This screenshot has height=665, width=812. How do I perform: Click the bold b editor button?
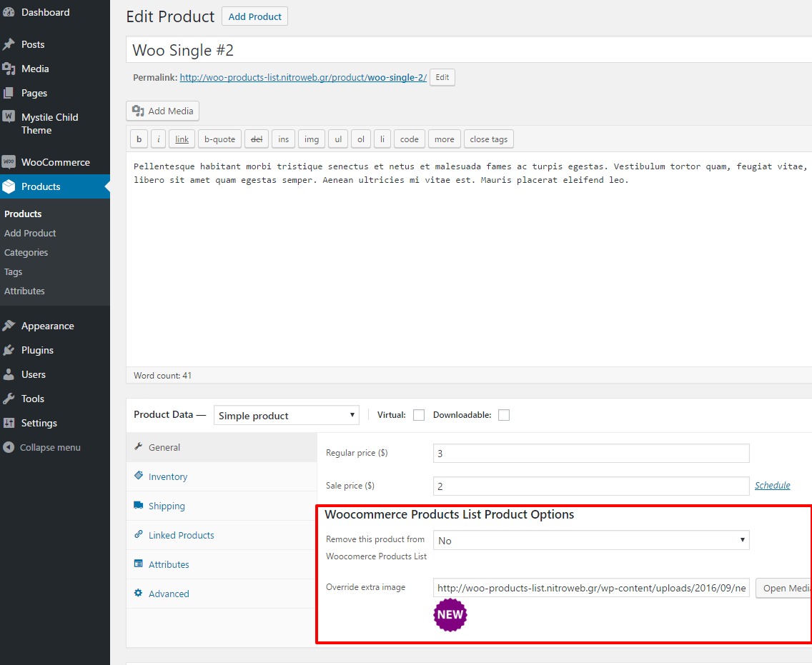[139, 139]
